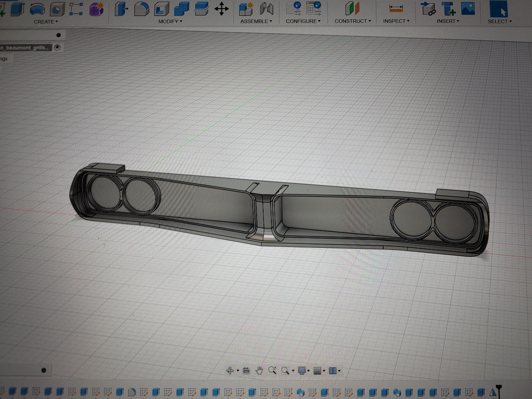This screenshot has width=532, height=399.
Task: Click the browser panel collapse dot
Action: [x=58, y=35]
